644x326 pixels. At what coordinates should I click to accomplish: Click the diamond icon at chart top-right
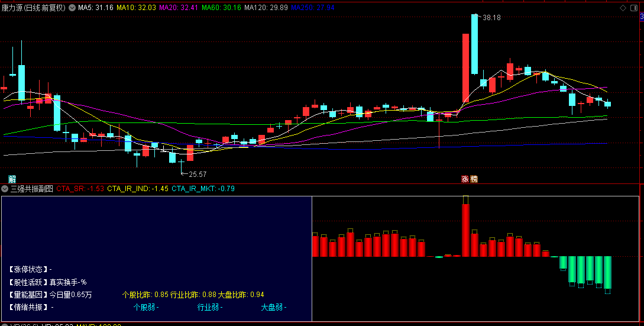click(x=623, y=8)
